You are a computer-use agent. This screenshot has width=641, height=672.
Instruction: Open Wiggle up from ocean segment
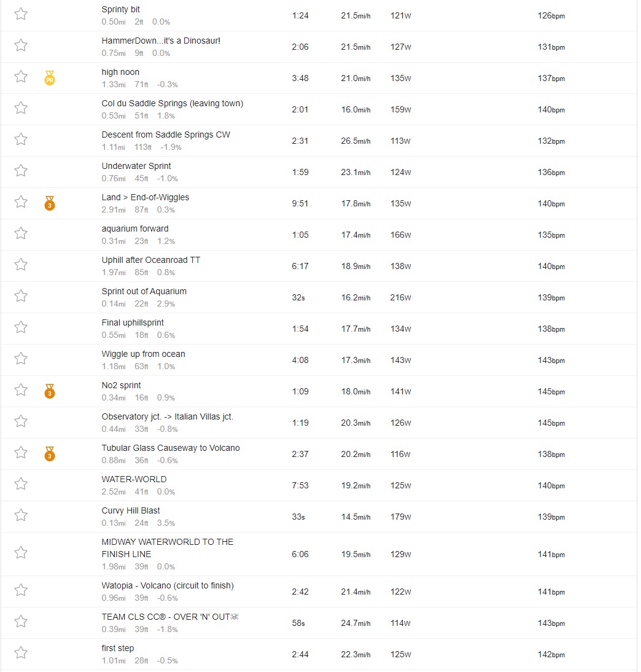(143, 354)
